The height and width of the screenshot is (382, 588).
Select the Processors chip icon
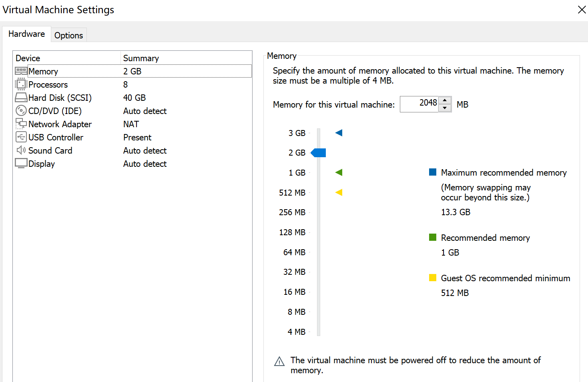21,84
